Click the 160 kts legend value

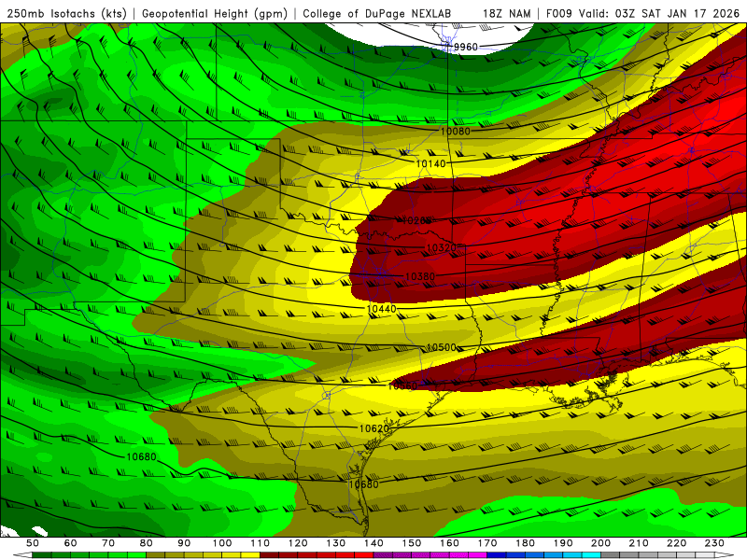coord(449,543)
